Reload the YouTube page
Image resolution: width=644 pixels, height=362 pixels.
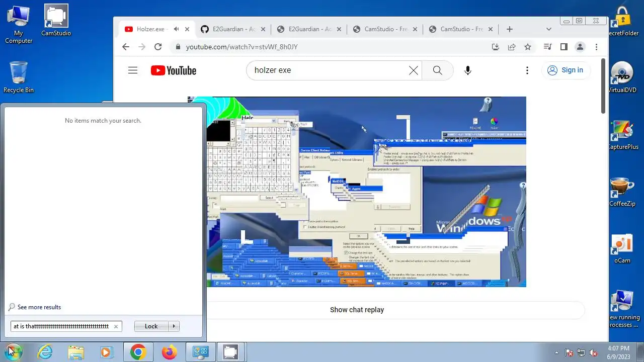pyautogui.click(x=158, y=47)
